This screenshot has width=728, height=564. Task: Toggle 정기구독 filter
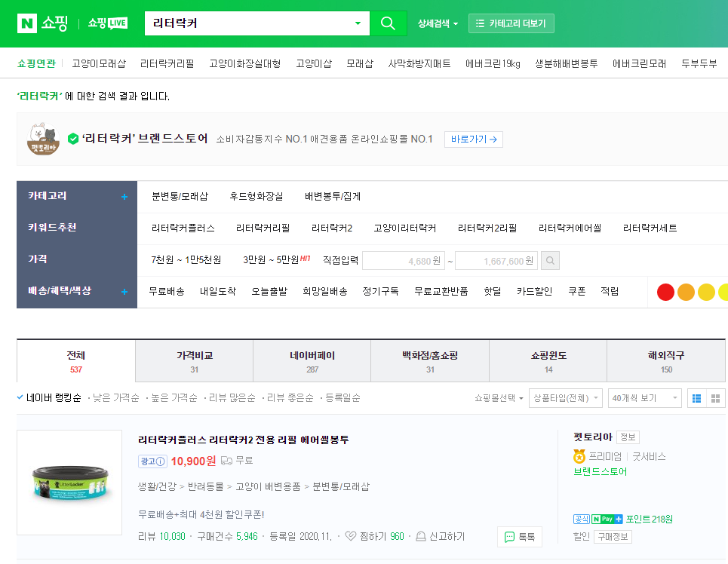click(380, 291)
